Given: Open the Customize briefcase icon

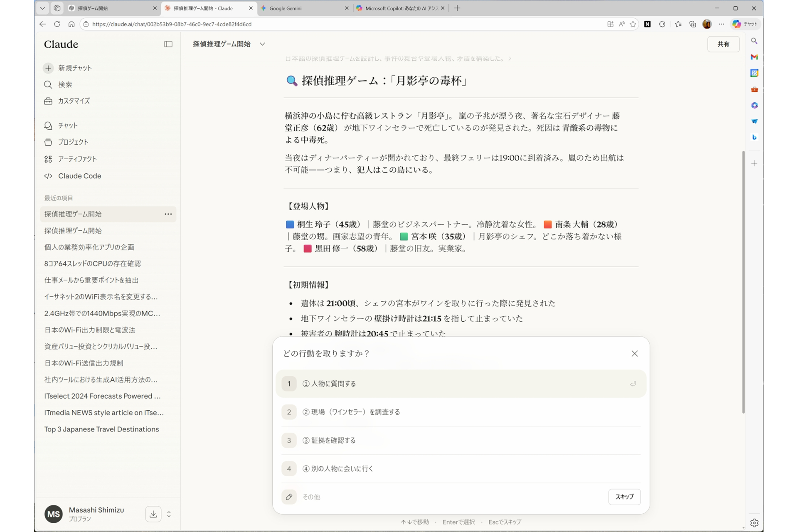Looking at the screenshot, I should [48, 101].
